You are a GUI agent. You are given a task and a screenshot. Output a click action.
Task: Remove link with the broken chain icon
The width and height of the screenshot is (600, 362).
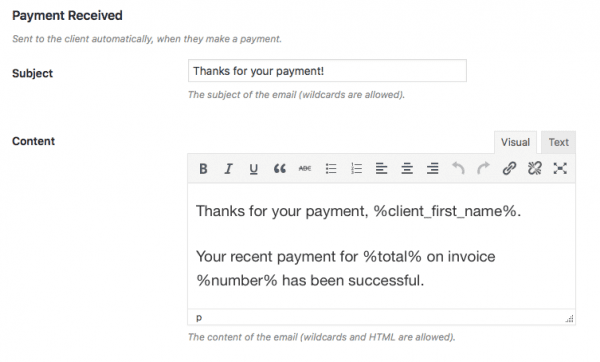tap(535, 168)
